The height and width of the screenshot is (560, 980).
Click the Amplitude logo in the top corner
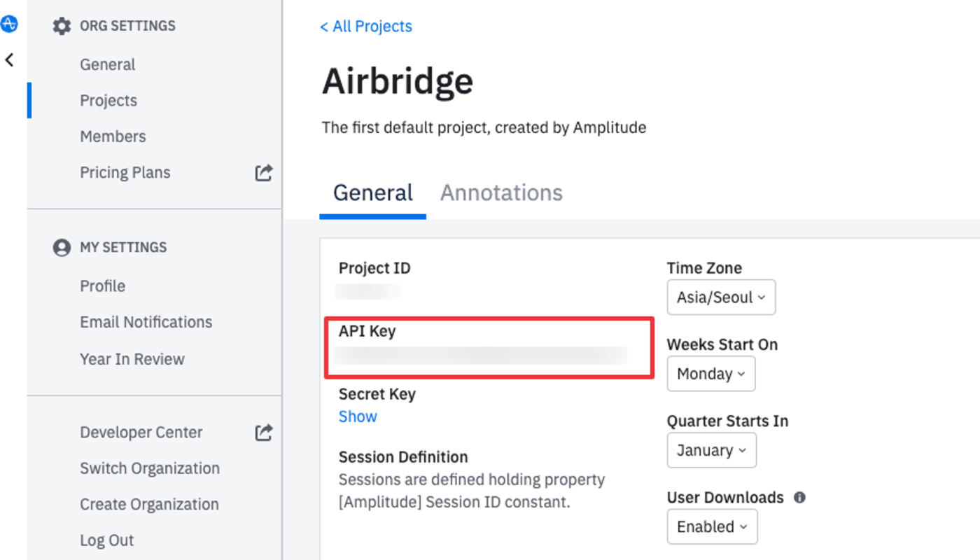point(10,23)
